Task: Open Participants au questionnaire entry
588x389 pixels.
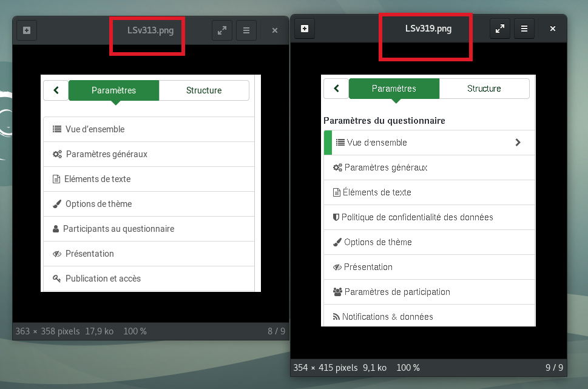Action: coord(149,229)
